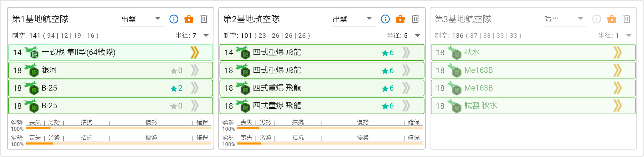
Task: Open the 出撃 mode dropdown for 第2基地航空隊
Action: 354,19
